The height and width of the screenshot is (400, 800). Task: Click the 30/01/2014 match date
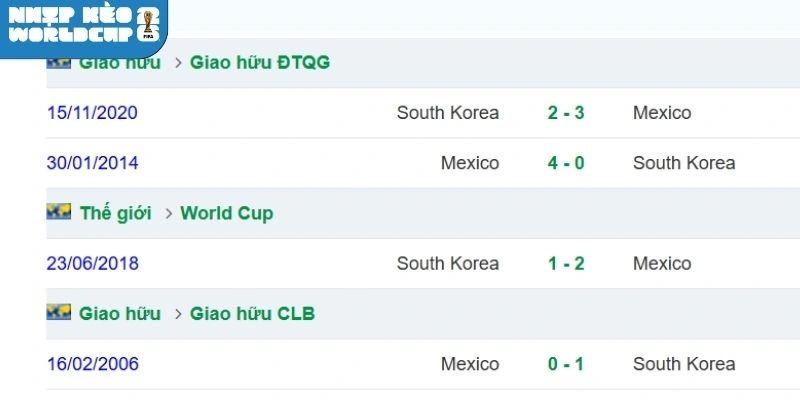click(92, 163)
